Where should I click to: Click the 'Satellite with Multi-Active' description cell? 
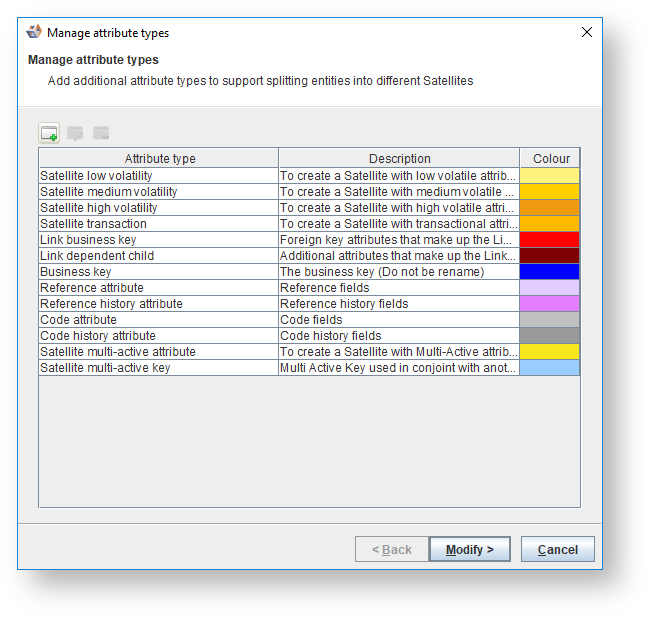coord(399,352)
